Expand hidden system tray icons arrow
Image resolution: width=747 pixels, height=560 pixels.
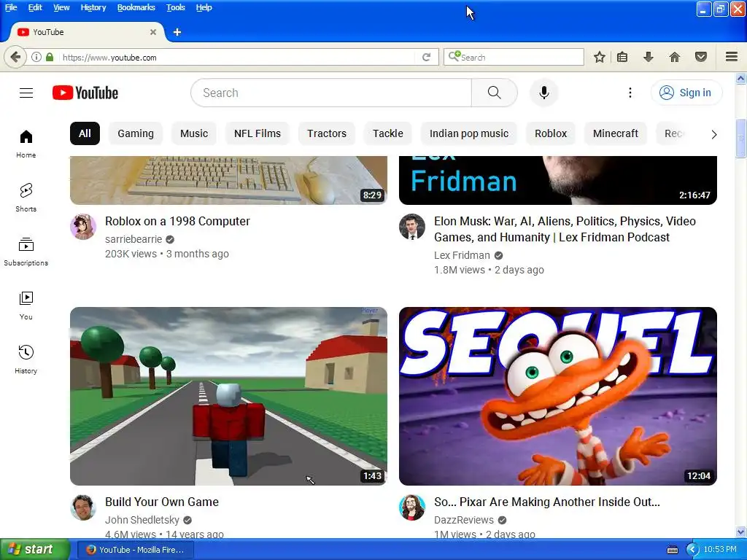pyautogui.click(x=692, y=550)
